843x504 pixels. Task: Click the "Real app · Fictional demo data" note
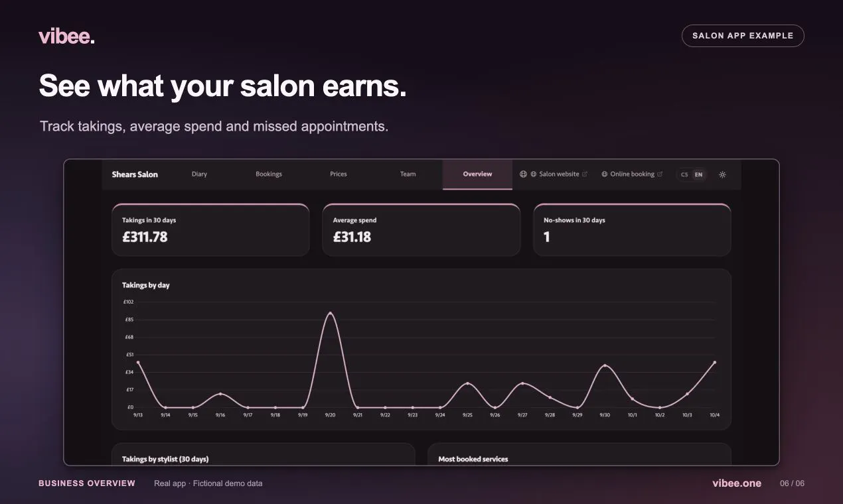click(x=208, y=483)
